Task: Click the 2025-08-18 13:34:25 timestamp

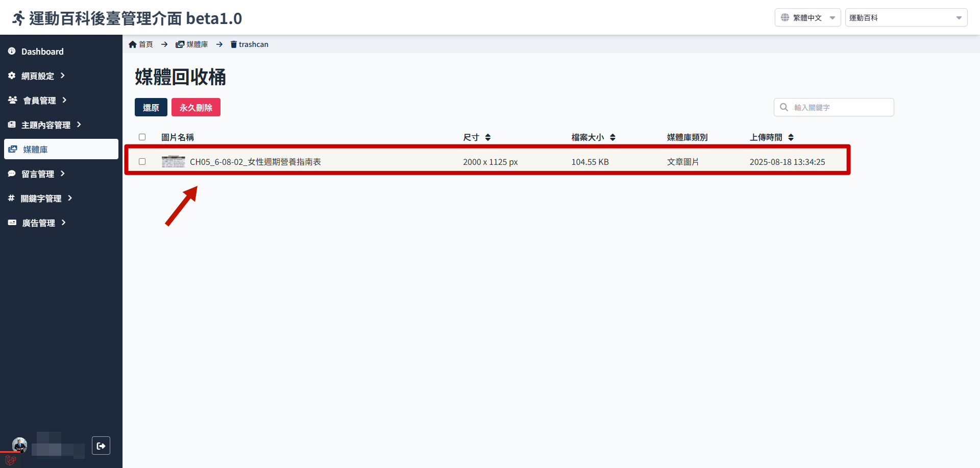Action: pyautogui.click(x=788, y=162)
